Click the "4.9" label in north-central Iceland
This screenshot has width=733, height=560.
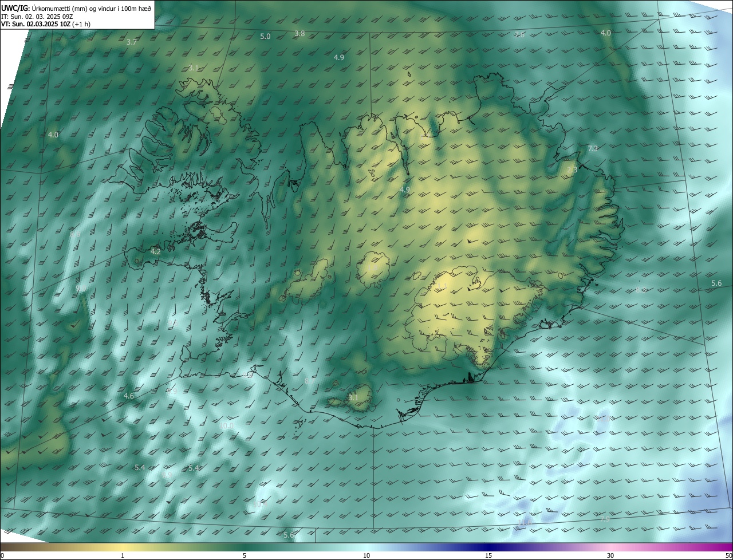[x=405, y=190]
